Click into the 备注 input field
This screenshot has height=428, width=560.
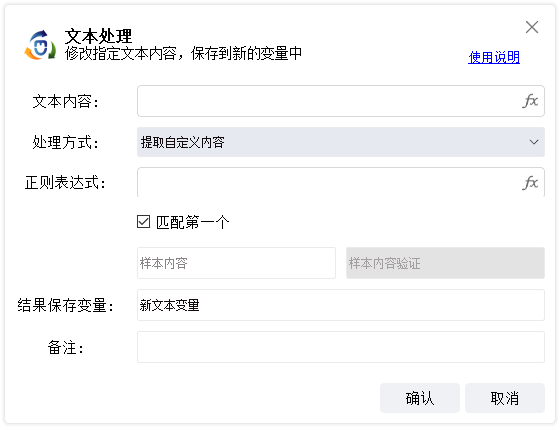[x=341, y=347]
